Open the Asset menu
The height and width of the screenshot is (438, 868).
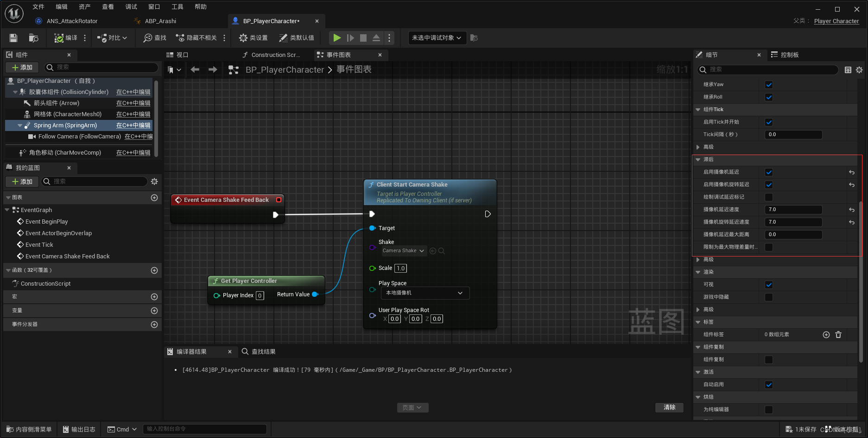(x=85, y=7)
